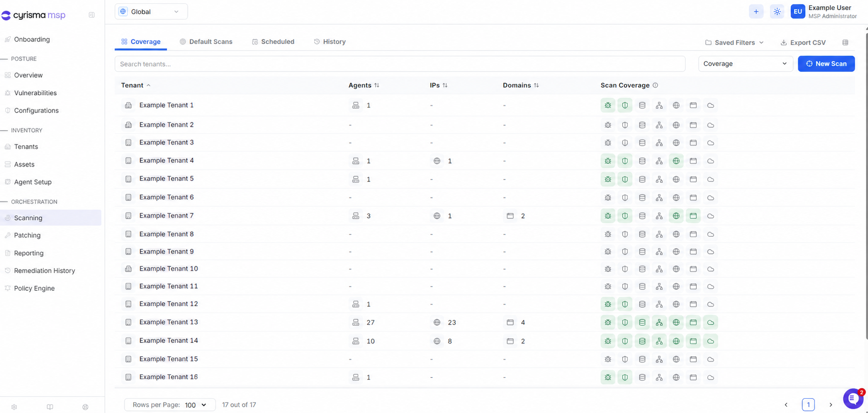Viewport: 868px width, 413px height.
Task: Sort the table by Domains column
Action: (521, 85)
